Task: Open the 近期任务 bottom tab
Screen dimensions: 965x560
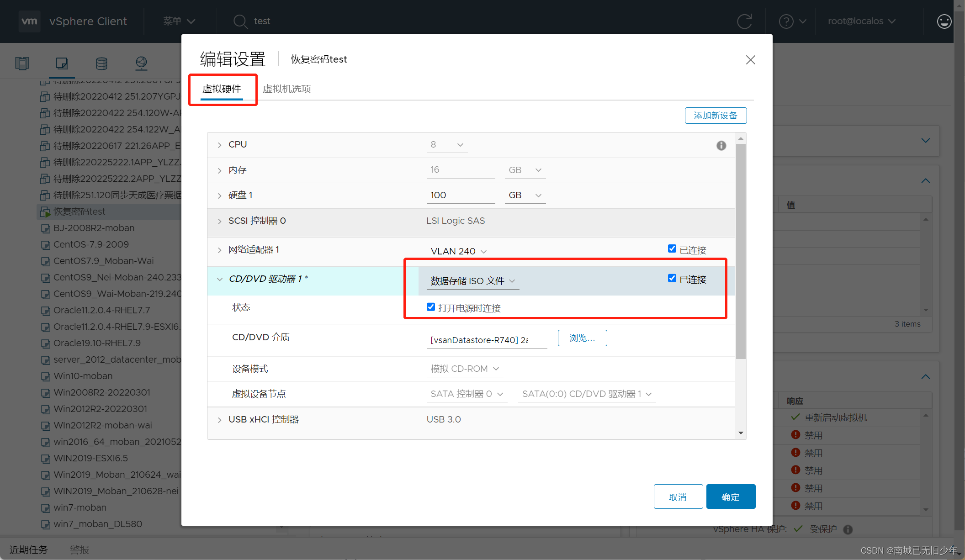Action: point(28,549)
